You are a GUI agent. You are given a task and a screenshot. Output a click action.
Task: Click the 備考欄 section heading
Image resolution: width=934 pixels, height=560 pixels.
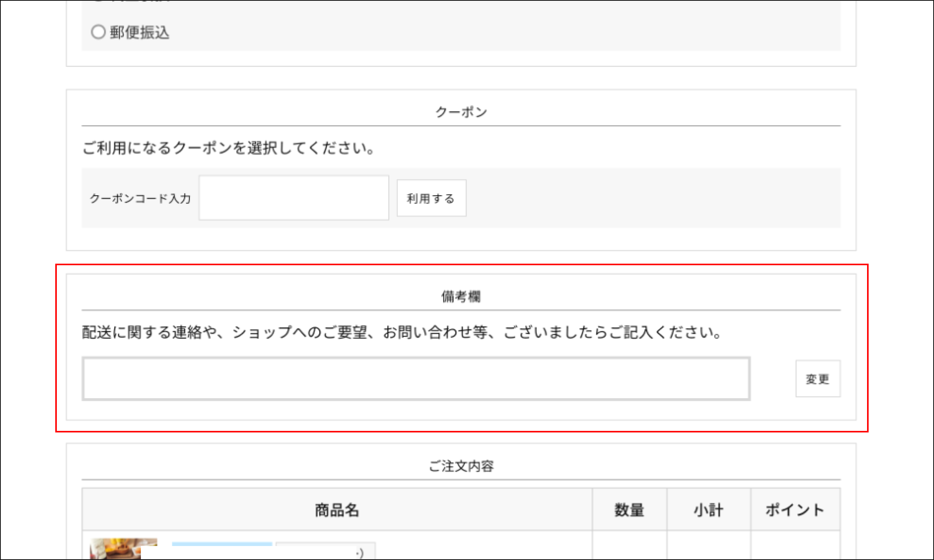coord(461,297)
